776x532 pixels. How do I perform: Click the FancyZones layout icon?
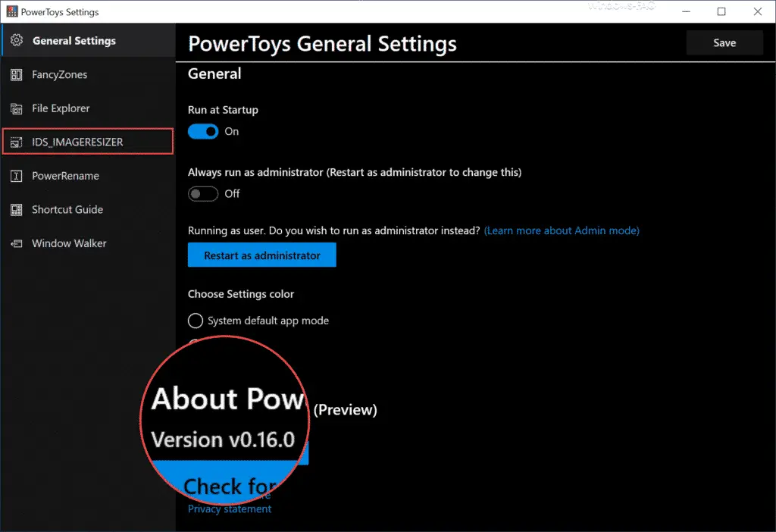[17, 75]
